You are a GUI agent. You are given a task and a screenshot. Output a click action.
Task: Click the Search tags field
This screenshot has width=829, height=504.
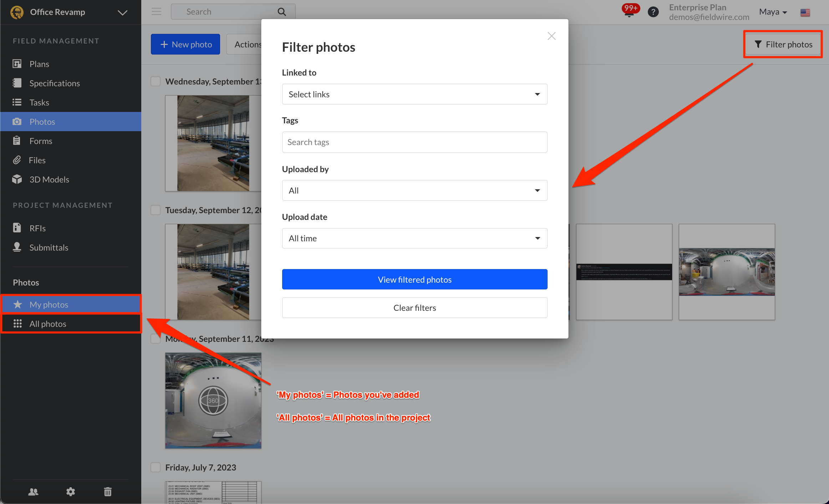pyautogui.click(x=414, y=142)
